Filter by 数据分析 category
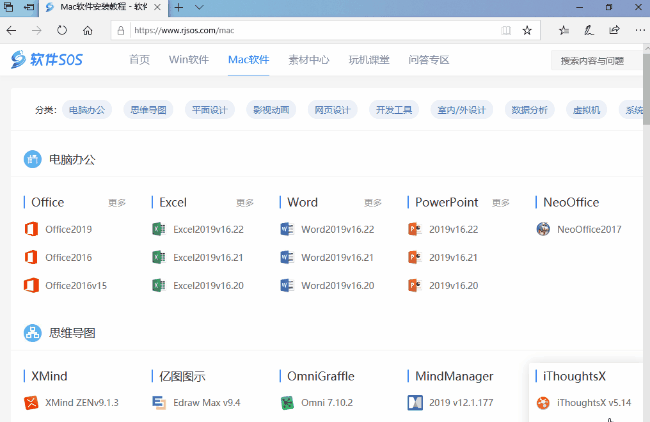Viewport: 650px width, 422px height. pos(529,110)
